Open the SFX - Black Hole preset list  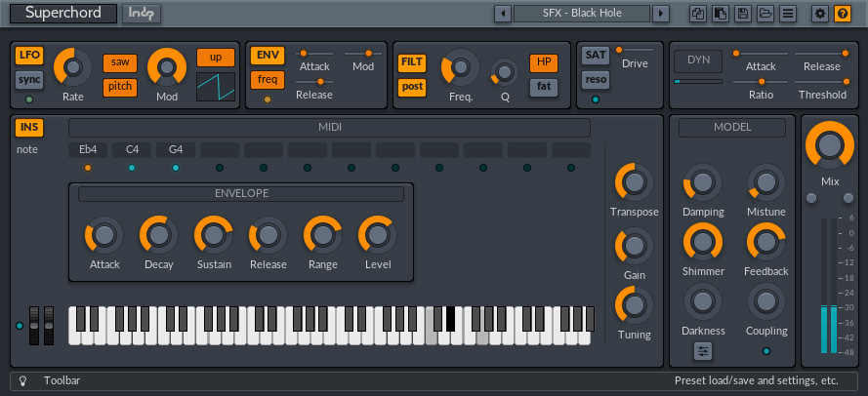582,14
